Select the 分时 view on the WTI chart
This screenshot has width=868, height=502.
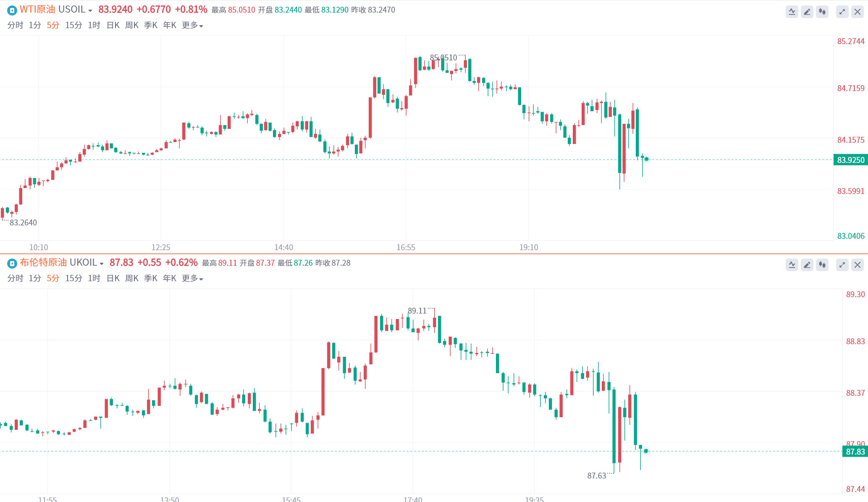15,26
